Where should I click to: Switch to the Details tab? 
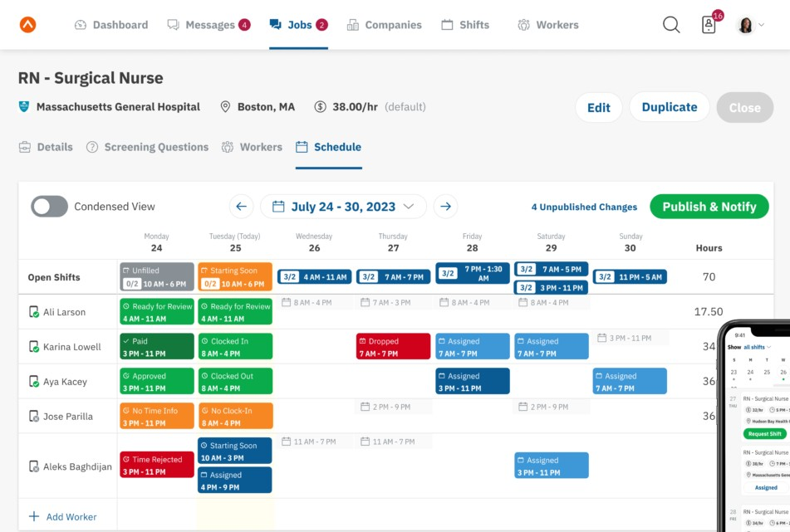click(46, 147)
